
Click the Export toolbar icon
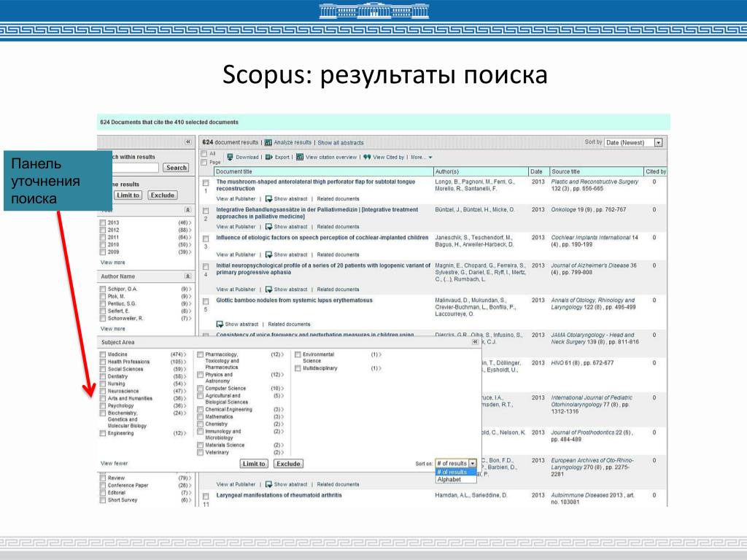click(269, 157)
